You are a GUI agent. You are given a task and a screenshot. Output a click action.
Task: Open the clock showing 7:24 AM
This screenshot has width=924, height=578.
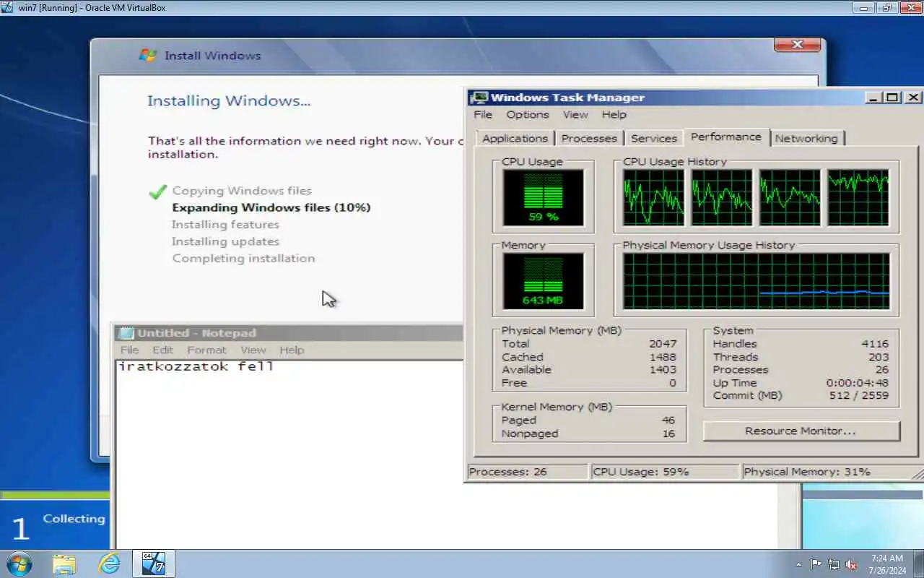tap(887, 564)
